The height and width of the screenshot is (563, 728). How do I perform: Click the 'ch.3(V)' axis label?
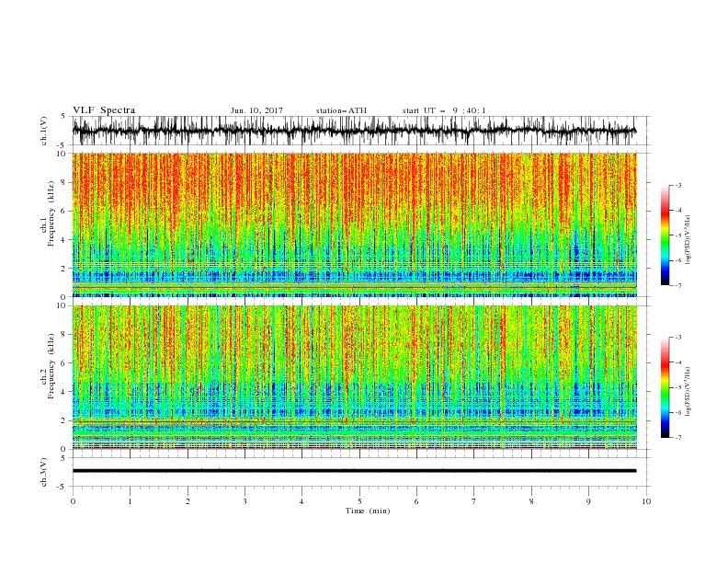[x=44, y=472]
